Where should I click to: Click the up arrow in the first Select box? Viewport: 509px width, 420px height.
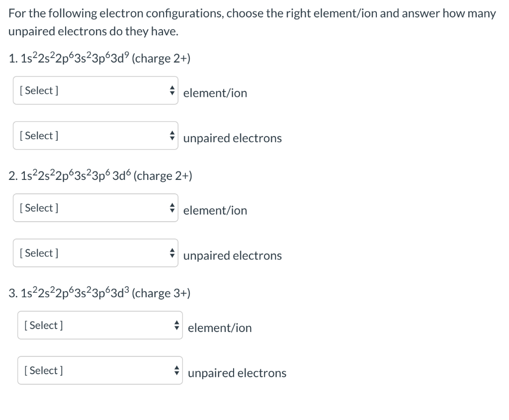172,87
